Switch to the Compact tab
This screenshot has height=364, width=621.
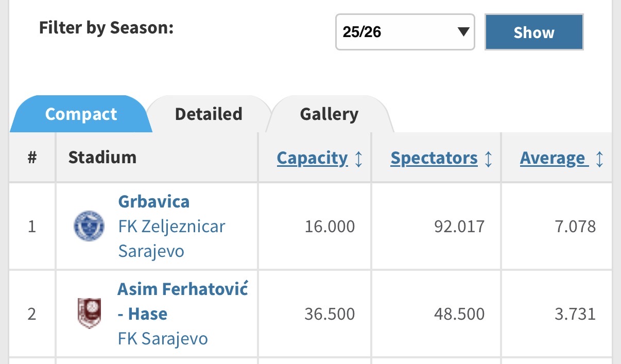[x=81, y=114]
